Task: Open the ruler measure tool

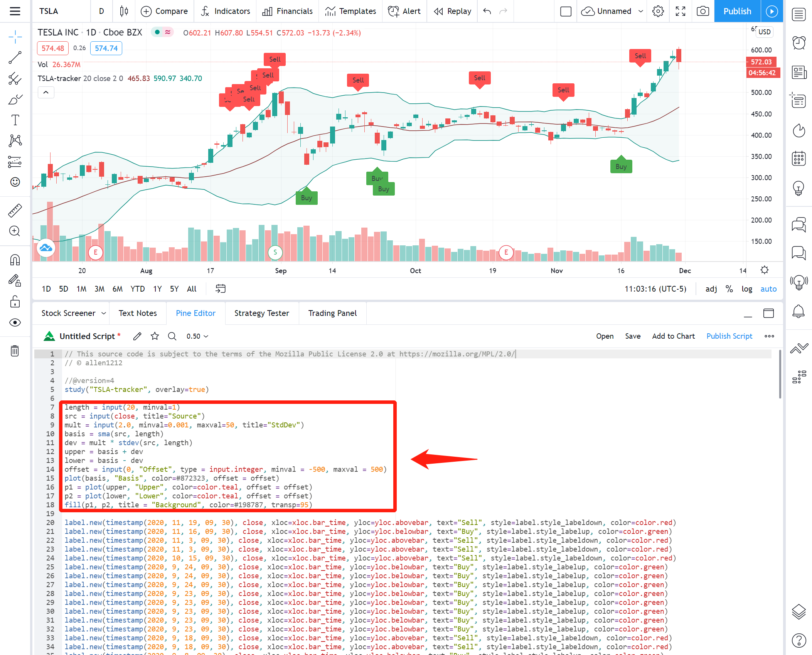Action: (15, 210)
